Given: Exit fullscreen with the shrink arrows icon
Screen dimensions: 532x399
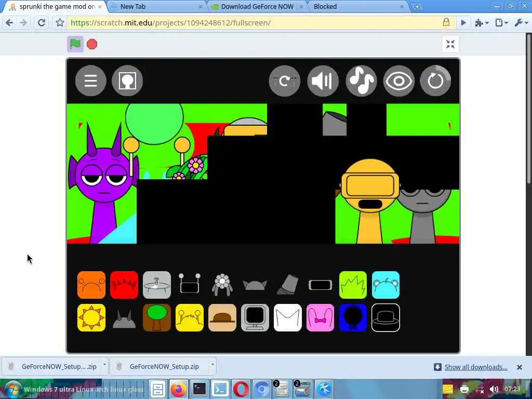Looking at the screenshot, I should pyautogui.click(x=450, y=44).
